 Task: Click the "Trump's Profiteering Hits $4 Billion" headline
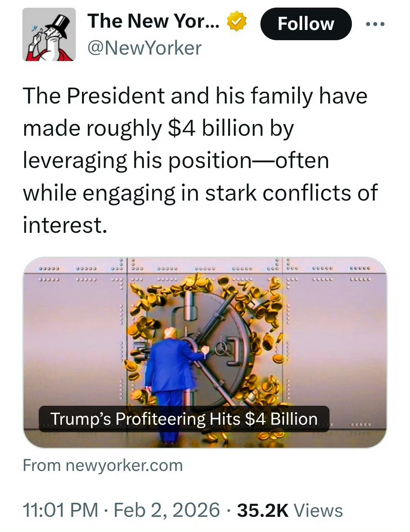click(184, 419)
